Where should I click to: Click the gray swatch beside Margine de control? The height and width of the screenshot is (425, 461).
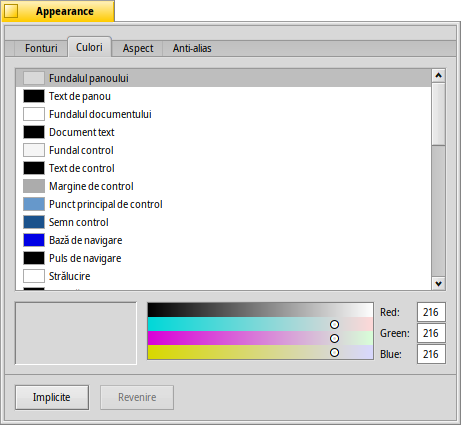pos(34,186)
